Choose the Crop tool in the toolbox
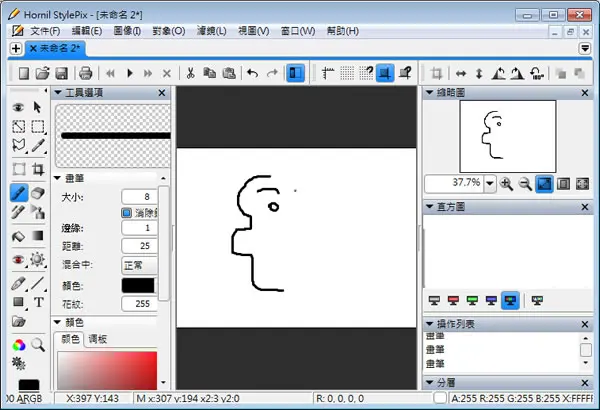 click(x=38, y=169)
